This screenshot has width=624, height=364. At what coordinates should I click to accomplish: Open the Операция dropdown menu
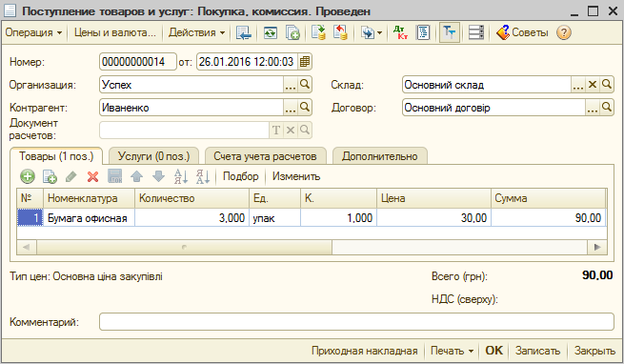(x=33, y=32)
